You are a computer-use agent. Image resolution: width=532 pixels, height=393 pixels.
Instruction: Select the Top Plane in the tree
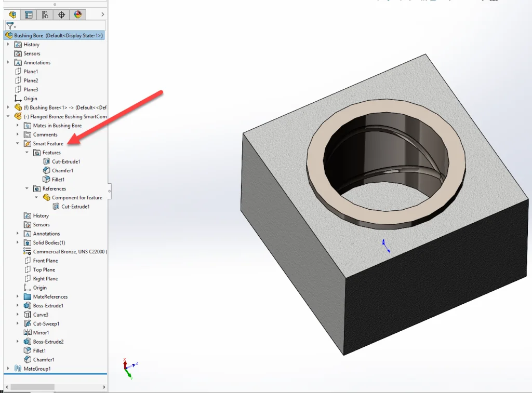tap(44, 270)
